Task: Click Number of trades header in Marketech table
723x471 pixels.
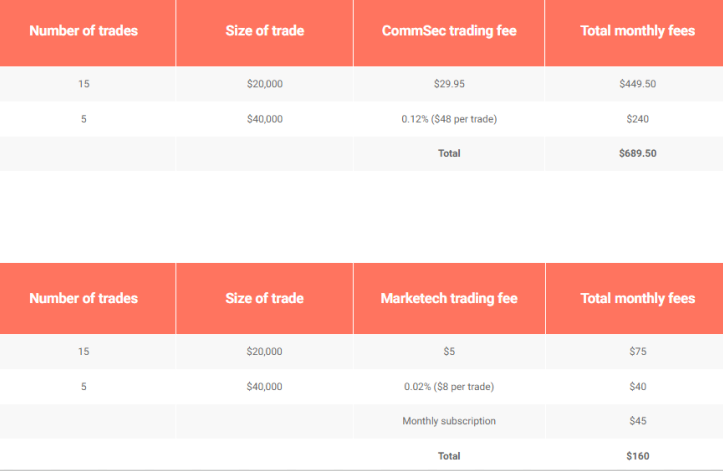Action: 84,298
